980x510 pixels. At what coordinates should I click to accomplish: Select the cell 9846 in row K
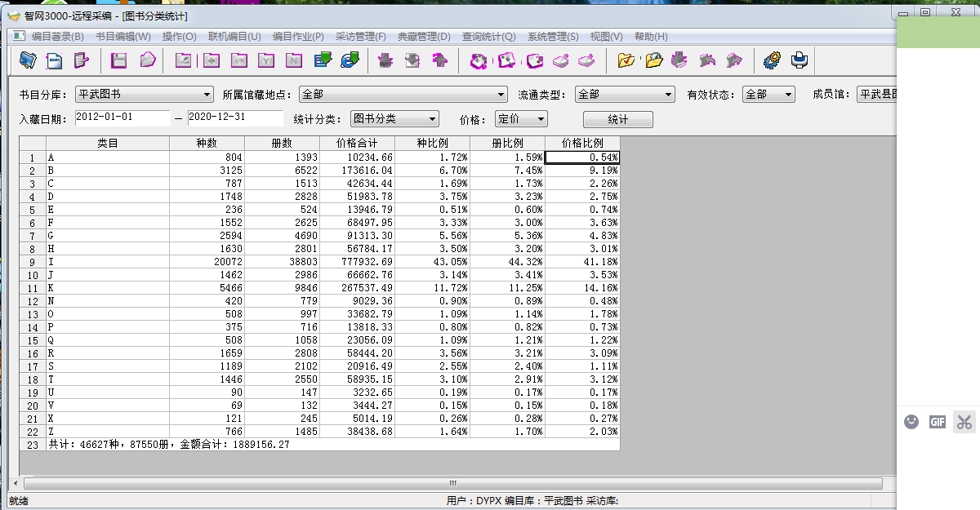coord(283,288)
